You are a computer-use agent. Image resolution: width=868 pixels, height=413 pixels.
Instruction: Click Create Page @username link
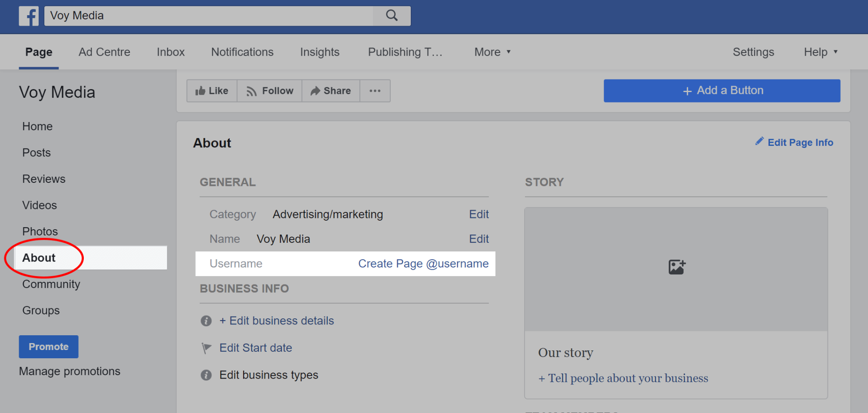tap(423, 264)
